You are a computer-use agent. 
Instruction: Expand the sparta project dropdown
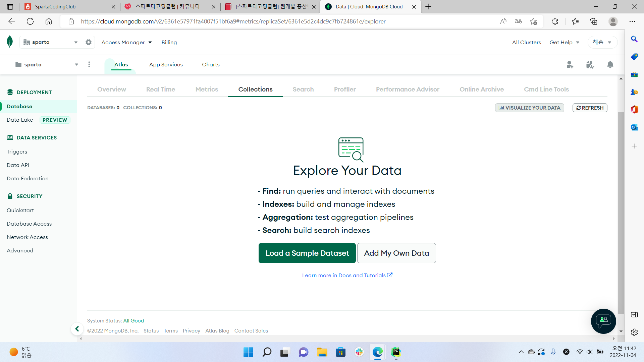tap(47, 65)
